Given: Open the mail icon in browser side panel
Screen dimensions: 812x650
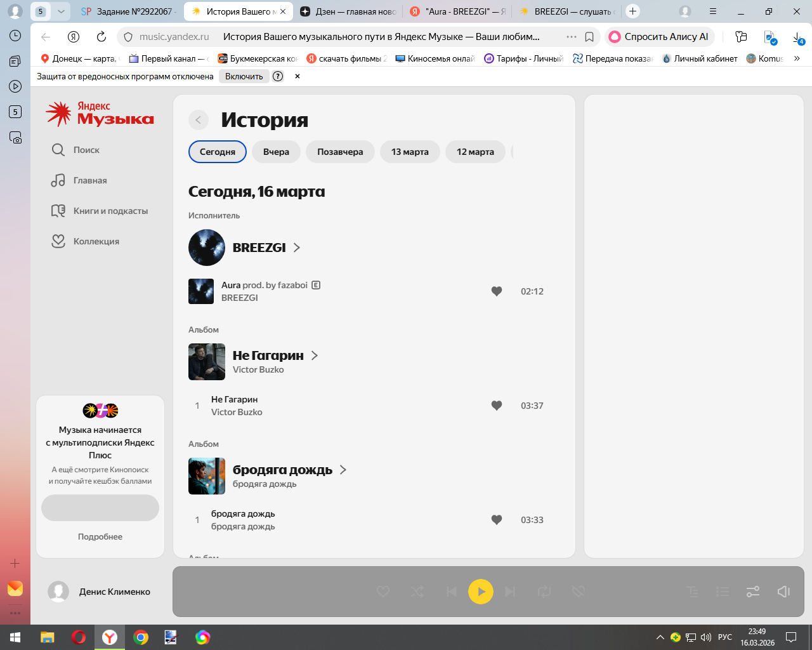Looking at the screenshot, I should pyautogui.click(x=15, y=588).
